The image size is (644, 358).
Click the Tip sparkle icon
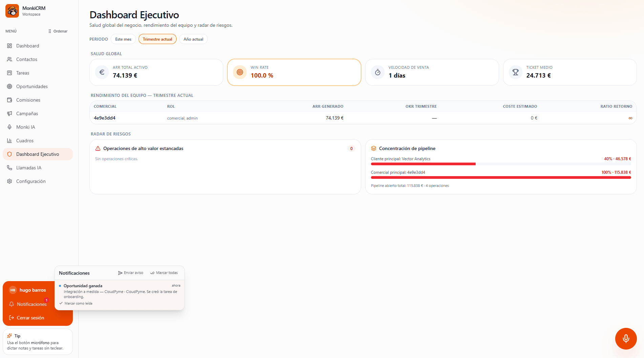coord(9,336)
